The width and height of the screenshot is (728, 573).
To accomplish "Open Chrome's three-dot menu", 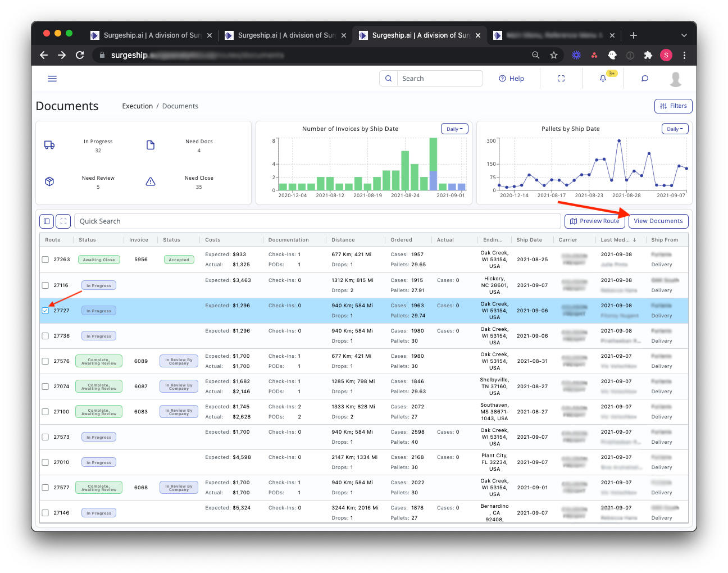I will 684,55.
